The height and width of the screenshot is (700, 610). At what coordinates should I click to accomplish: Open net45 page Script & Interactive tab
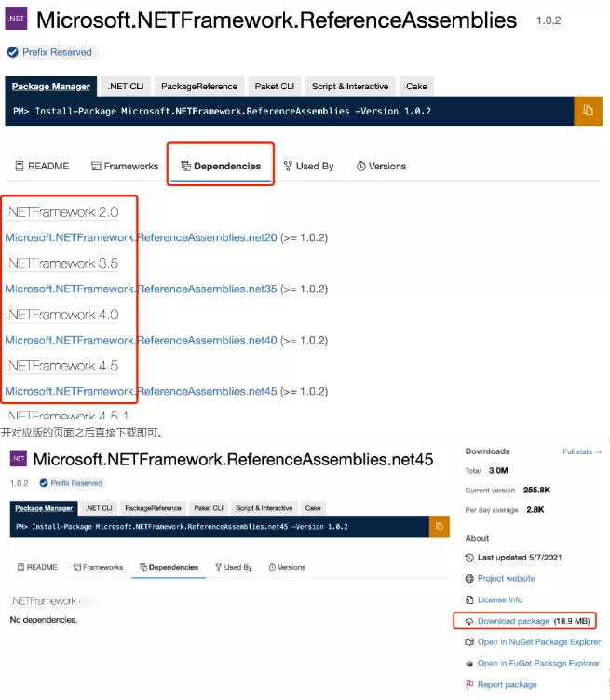point(264,508)
